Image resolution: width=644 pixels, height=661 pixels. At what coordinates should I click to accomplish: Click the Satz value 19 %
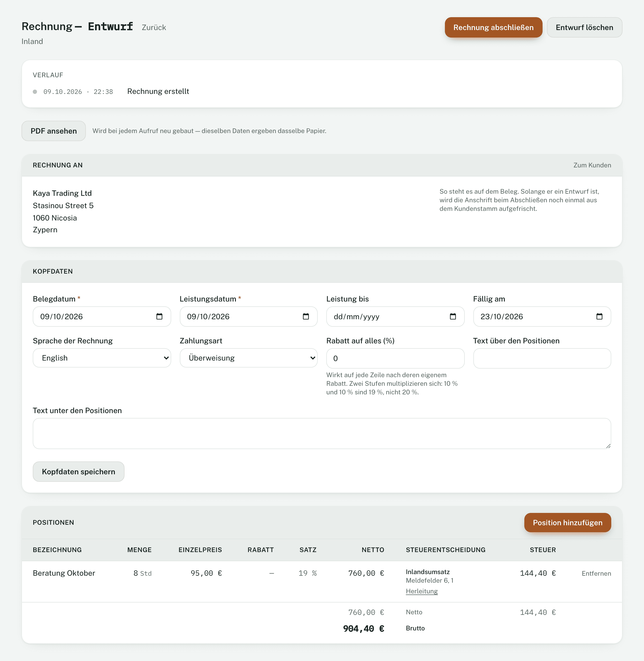pyautogui.click(x=308, y=573)
